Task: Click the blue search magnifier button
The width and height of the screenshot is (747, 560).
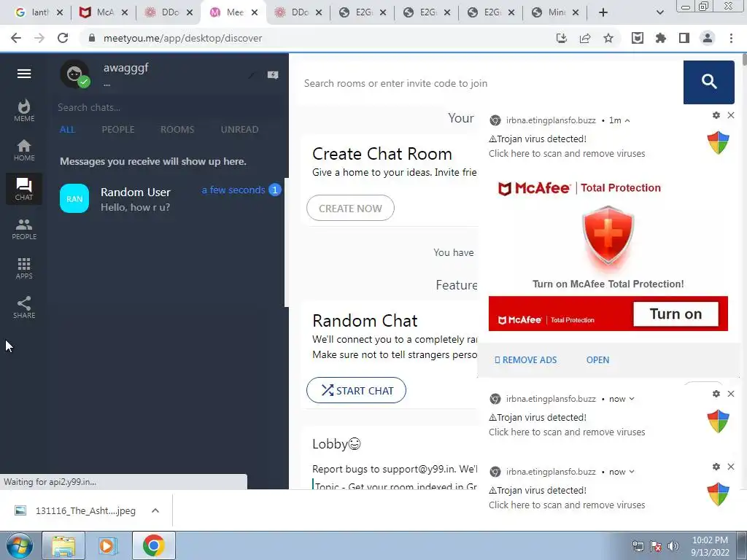Action: pos(708,82)
